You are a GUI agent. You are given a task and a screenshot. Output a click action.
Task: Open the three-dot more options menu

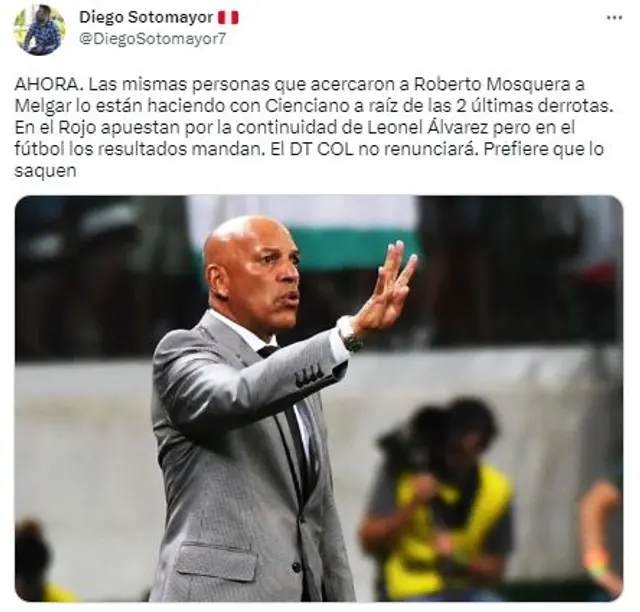[614, 18]
